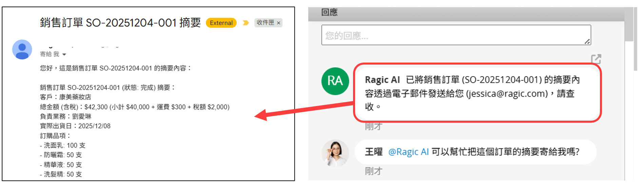Expand the 寄給 我 recipient details arrow
The width and height of the screenshot is (644, 190).
64,54
